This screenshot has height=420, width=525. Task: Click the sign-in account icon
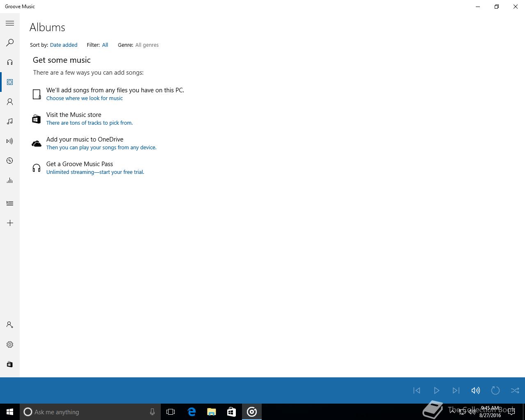pos(10,325)
